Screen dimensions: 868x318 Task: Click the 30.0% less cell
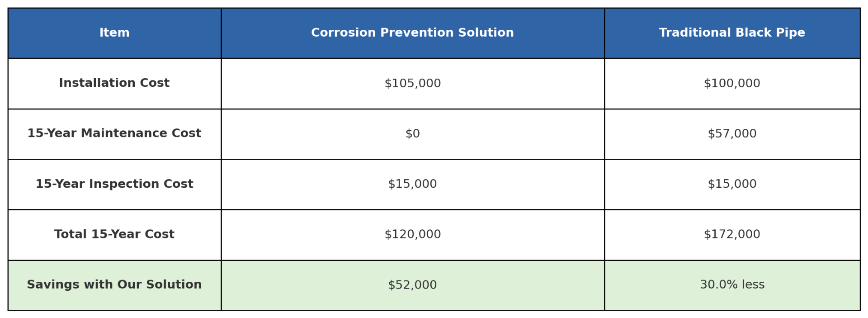[732, 285]
